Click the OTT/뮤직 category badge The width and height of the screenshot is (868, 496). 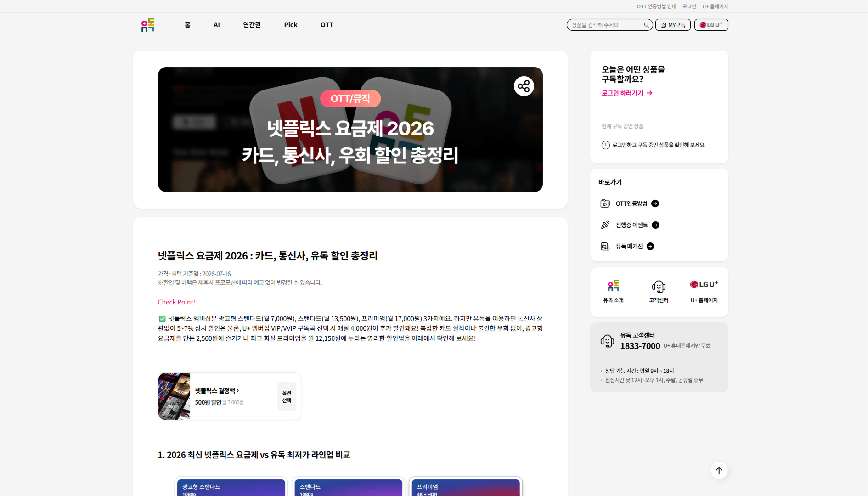(x=350, y=99)
